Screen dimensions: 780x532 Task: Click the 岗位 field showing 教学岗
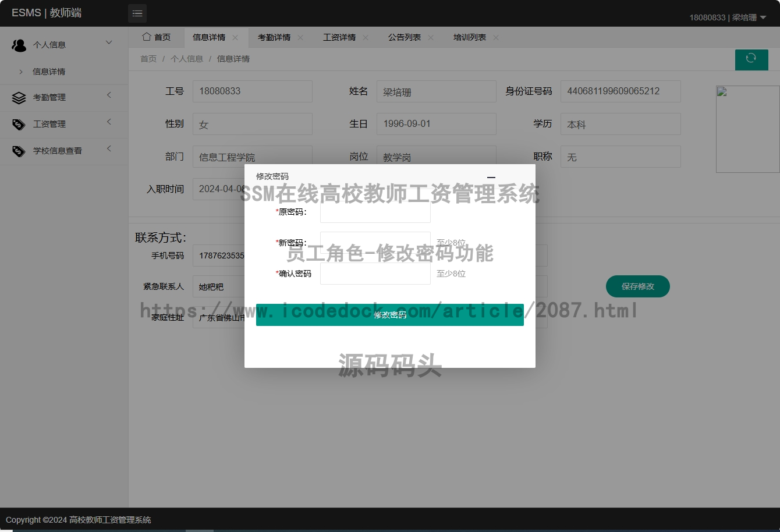[x=437, y=157]
